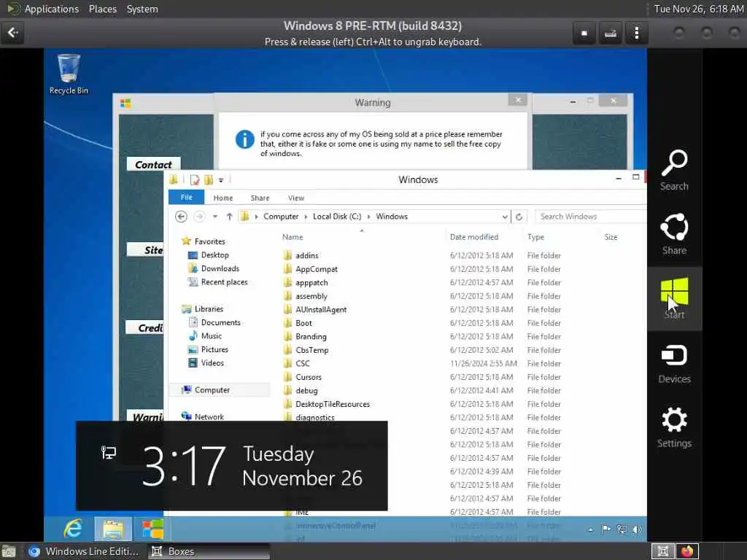This screenshot has width=747, height=560.
Task: Click the properties quick access icon
Action: click(194, 180)
